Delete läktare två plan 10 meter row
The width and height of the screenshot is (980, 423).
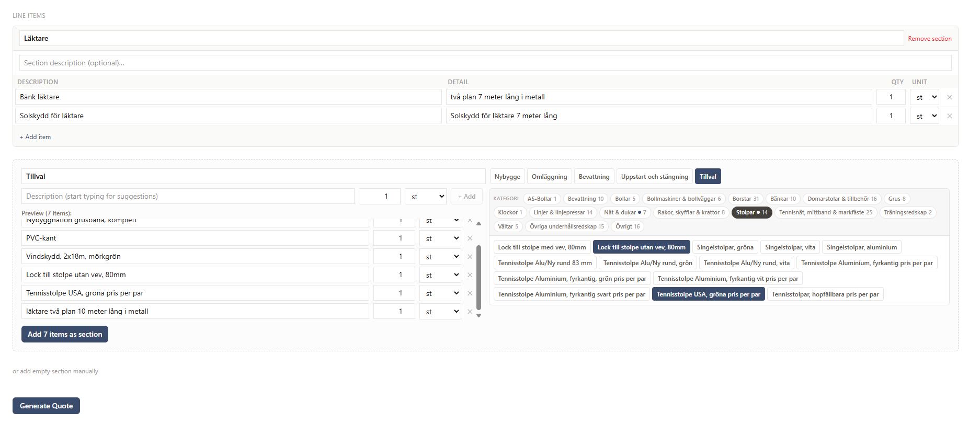pos(470,312)
